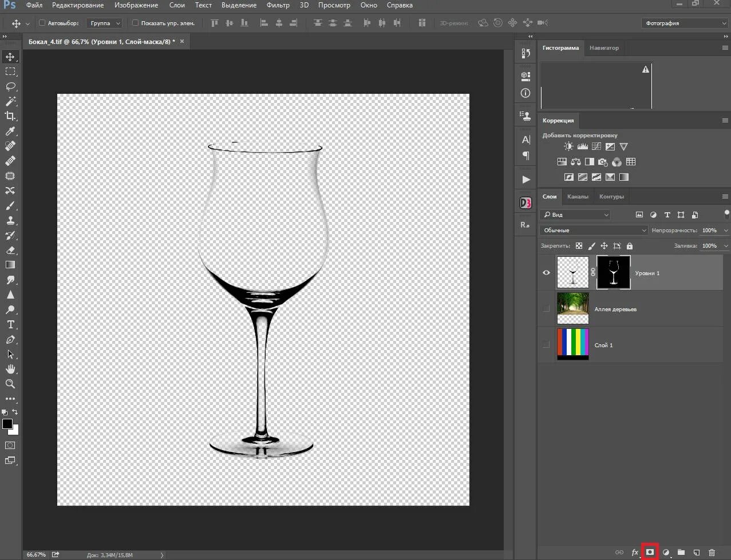Switch to the Каналы tab
Viewport: 731px width, 560px height.
(x=578, y=196)
